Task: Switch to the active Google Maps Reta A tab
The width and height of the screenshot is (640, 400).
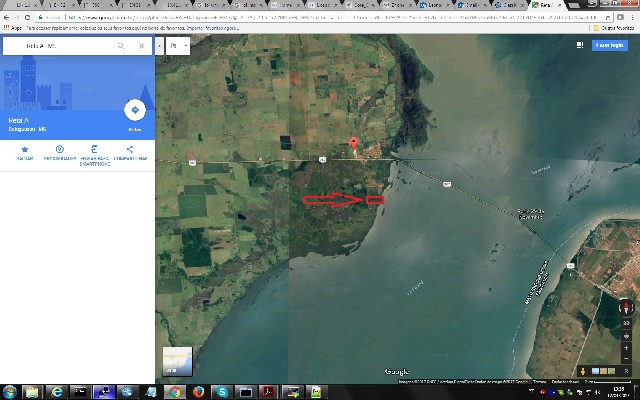Action: (x=547, y=5)
